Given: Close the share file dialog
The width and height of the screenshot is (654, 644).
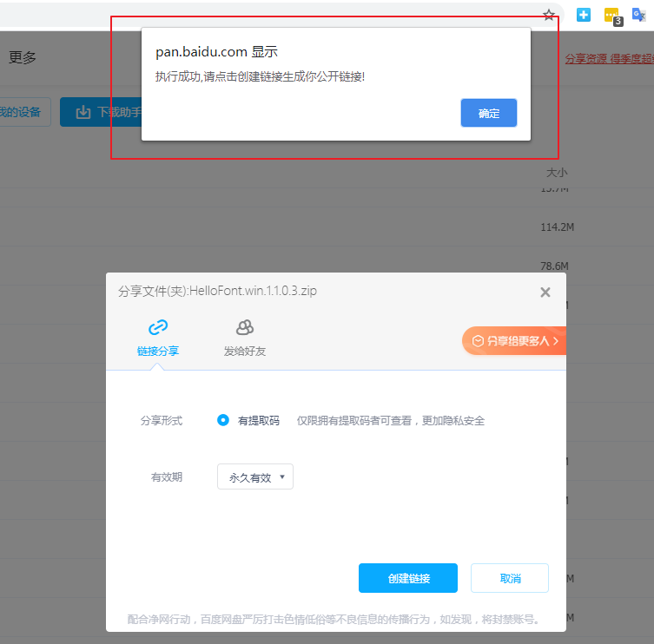Looking at the screenshot, I should click(x=545, y=292).
